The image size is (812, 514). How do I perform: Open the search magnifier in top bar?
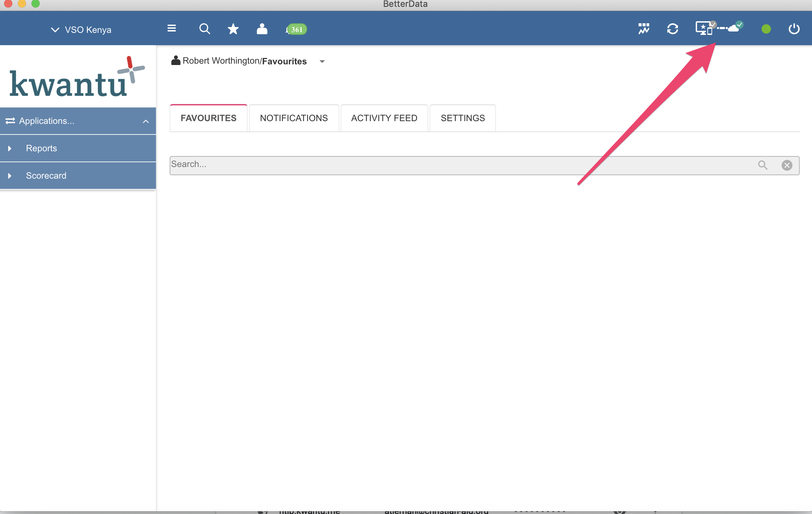pyautogui.click(x=205, y=29)
